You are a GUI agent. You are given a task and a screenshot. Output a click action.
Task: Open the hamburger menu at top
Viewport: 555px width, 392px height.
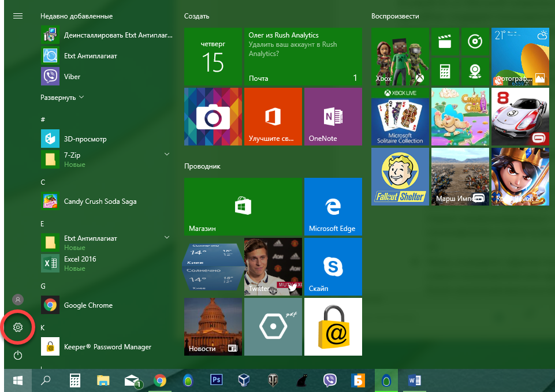tap(18, 16)
